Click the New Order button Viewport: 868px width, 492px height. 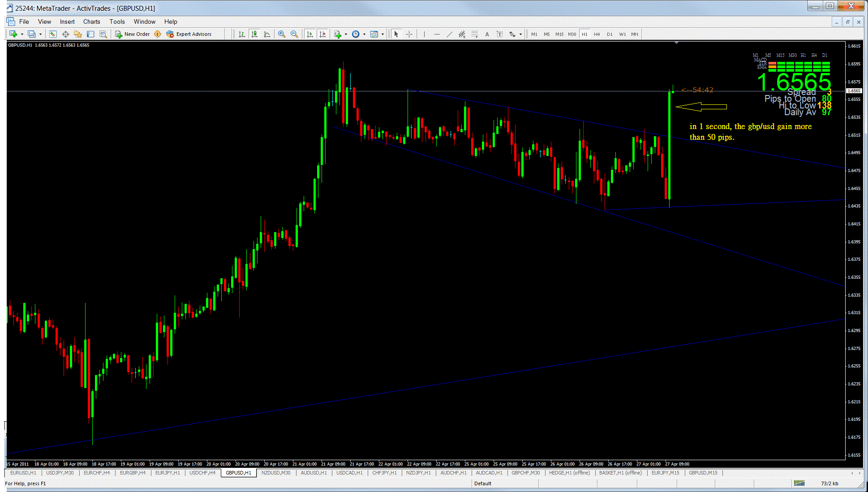pos(133,34)
